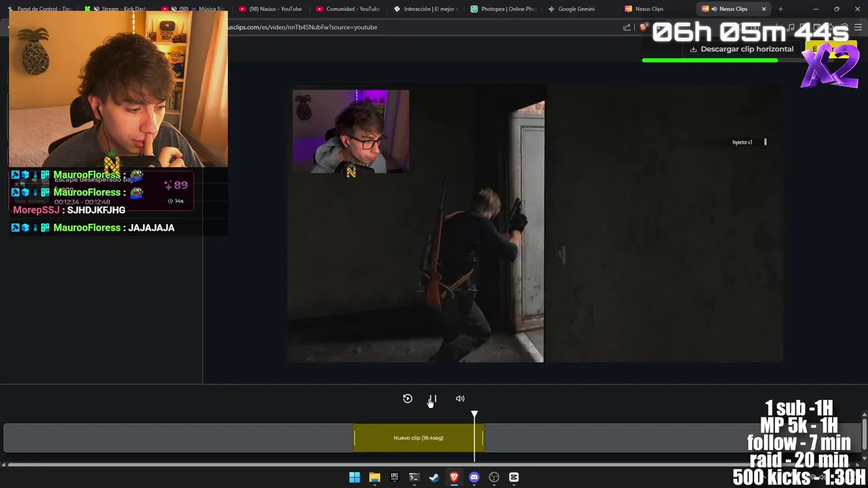Open the Windows Start menu
Screen dimensions: 868x488
pos(354,477)
